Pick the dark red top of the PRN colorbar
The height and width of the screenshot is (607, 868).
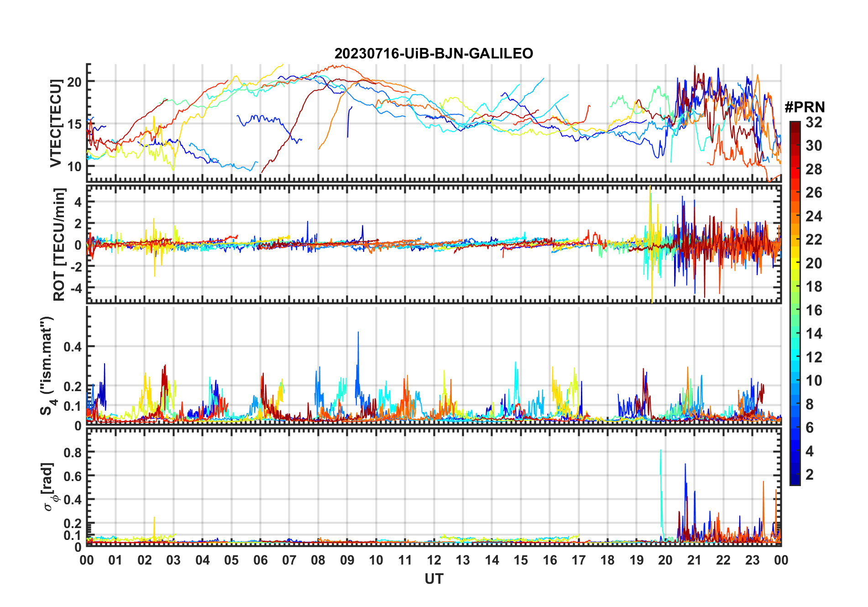(795, 126)
